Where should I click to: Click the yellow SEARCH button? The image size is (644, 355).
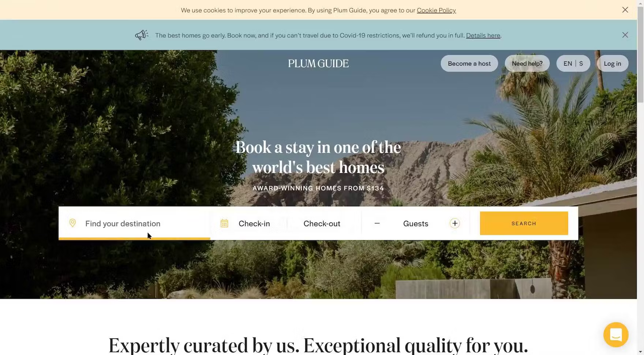pos(524,223)
